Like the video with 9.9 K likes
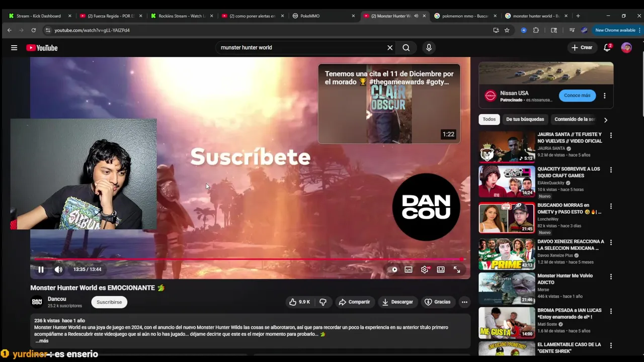The height and width of the screenshot is (362, 644). 300,302
